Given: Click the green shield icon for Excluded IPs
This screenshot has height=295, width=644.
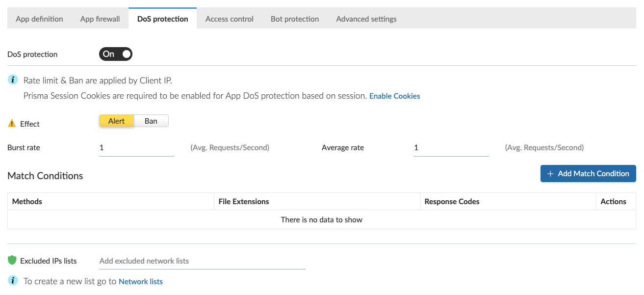Looking at the screenshot, I should coord(12,260).
